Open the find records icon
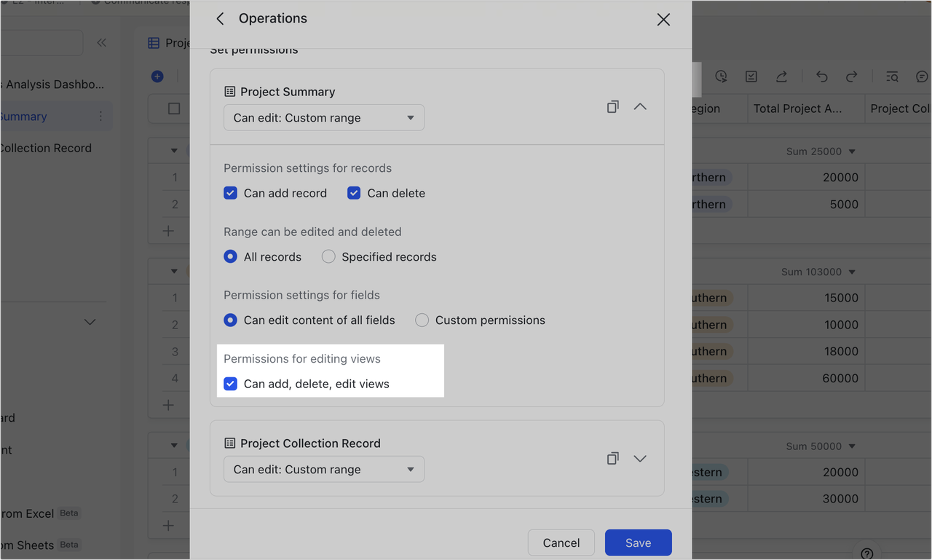The height and width of the screenshot is (560, 932). [x=892, y=76]
